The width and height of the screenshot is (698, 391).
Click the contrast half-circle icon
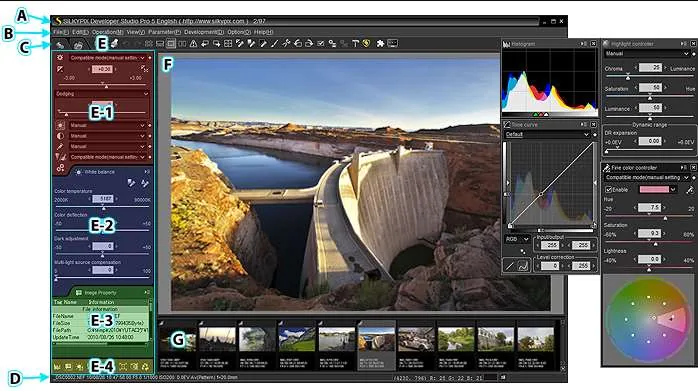pos(60,136)
